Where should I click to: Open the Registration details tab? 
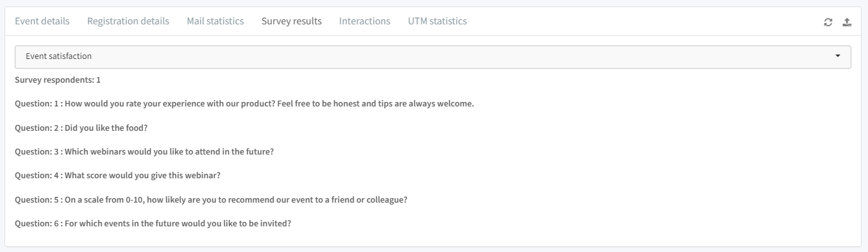point(128,21)
